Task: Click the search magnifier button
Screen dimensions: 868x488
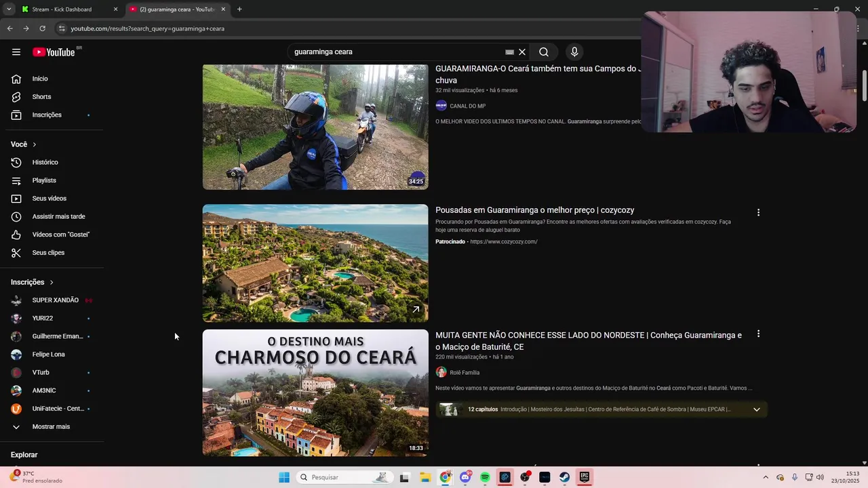Action: [x=544, y=52]
